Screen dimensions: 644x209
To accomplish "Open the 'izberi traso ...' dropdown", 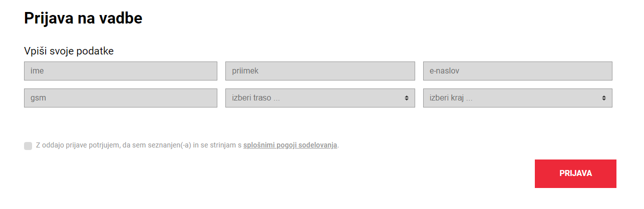I will tap(320, 98).
